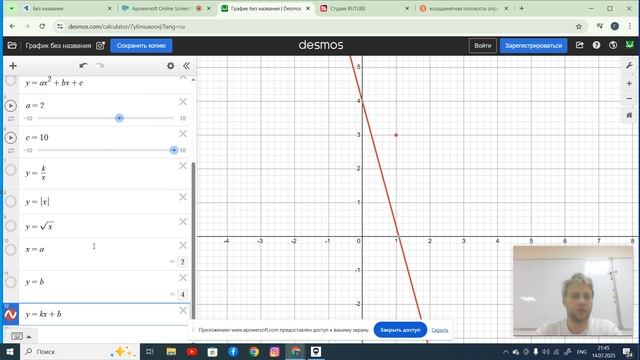The image size is (640, 360).
Task: Hide the y = kx + b line
Action: click(x=11, y=315)
